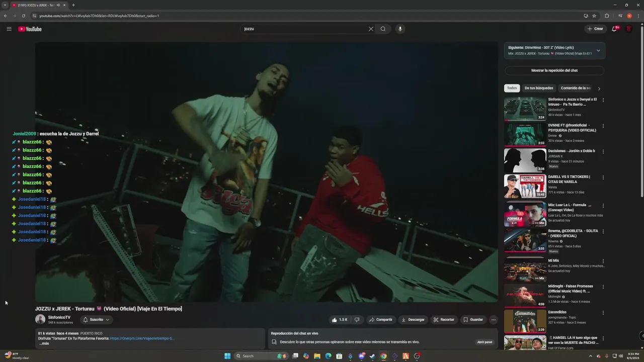This screenshot has height=362, width=644.
Task: Open the notifications bell
Action: pyautogui.click(x=614, y=29)
